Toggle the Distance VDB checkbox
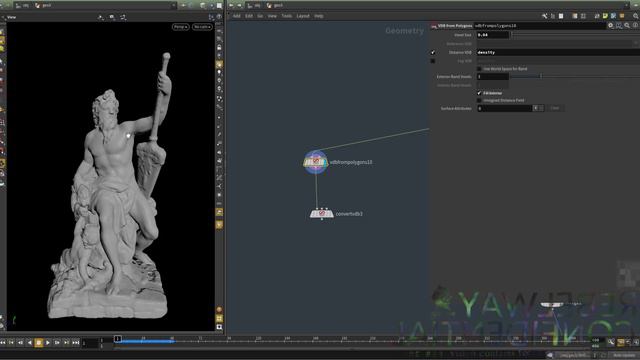 (x=433, y=52)
